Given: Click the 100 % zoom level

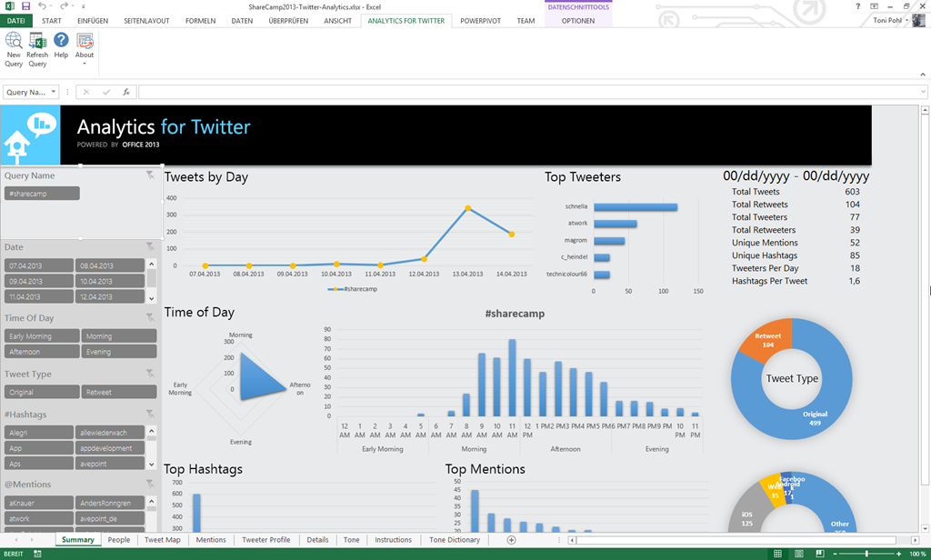Looking at the screenshot, I should (917, 554).
